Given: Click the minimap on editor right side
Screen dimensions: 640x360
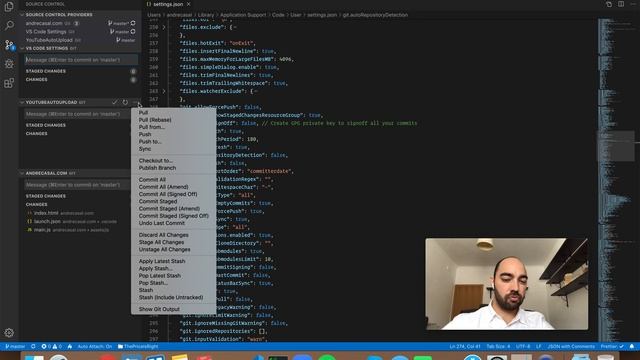Looking at the screenshot, I should click(616, 180).
